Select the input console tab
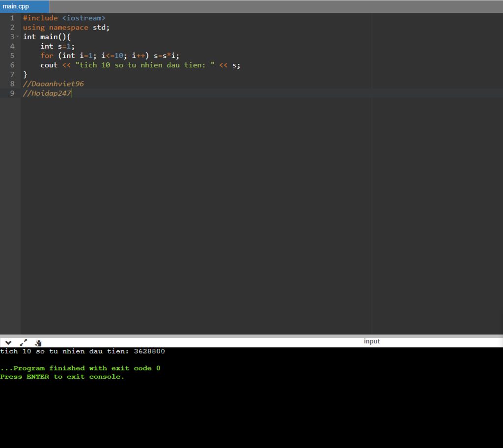This screenshot has width=503, height=448. (371, 341)
